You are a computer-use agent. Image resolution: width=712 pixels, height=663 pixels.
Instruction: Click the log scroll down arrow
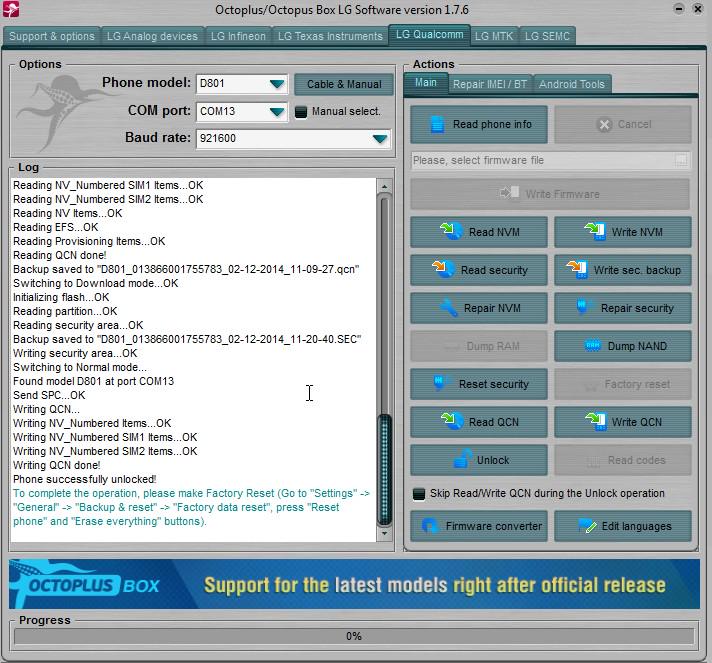point(384,533)
